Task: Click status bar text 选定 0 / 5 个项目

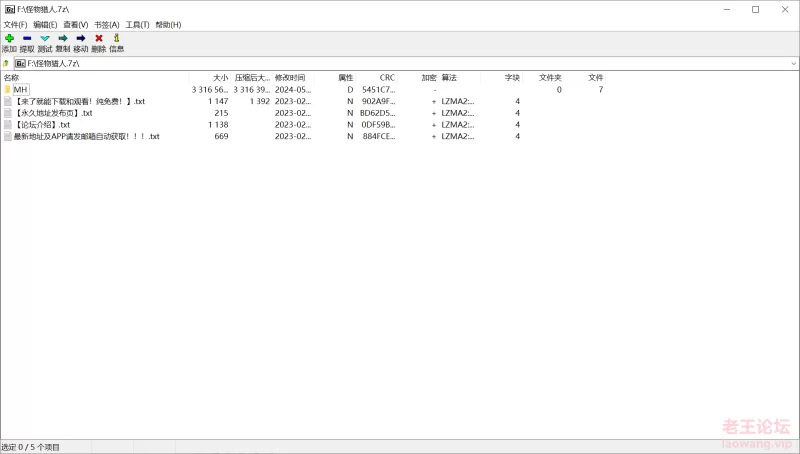Action: coord(30,447)
